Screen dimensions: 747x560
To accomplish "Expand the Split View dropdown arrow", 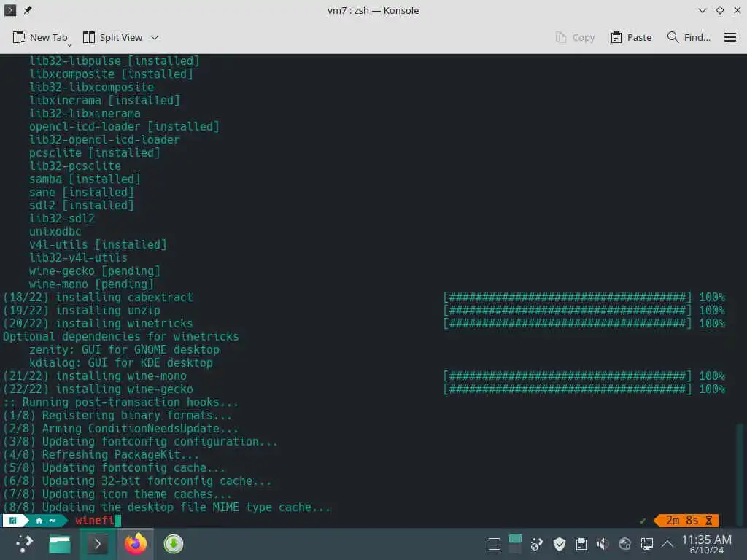I will 155,37.
